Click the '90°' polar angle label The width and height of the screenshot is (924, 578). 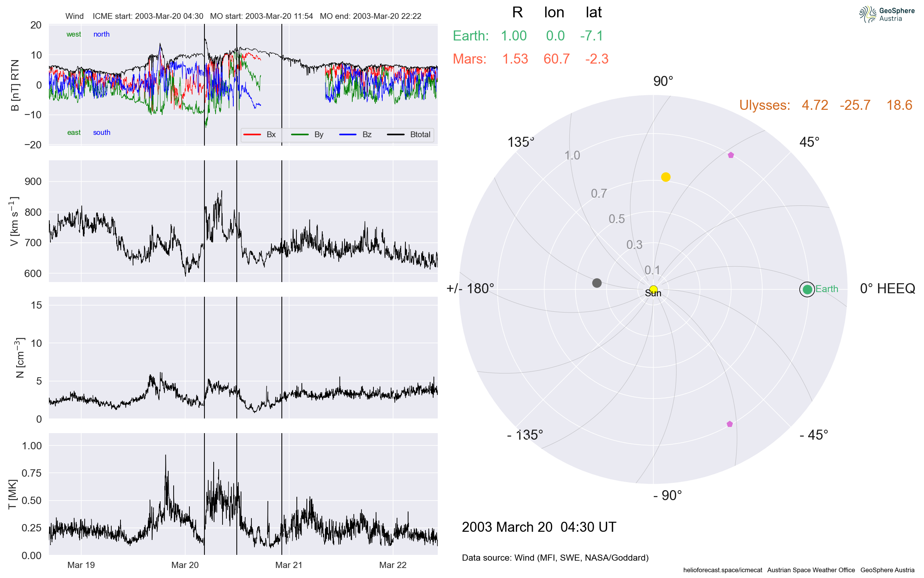(663, 81)
